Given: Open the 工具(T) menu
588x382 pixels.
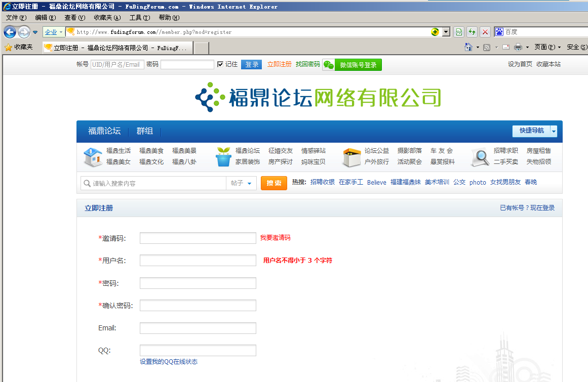Looking at the screenshot, I should click(139, 18).
